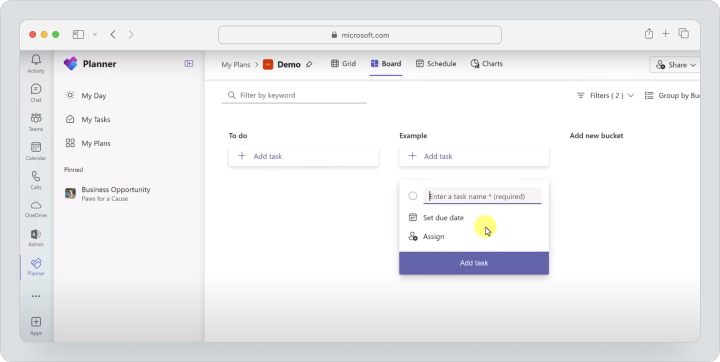720x362 pixels.
Task: Focus the task name input field
Action: pos(482,196)
